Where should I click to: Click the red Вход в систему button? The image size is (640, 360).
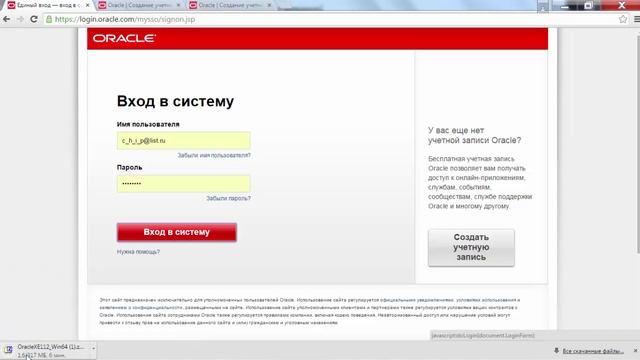click(177, 232)
